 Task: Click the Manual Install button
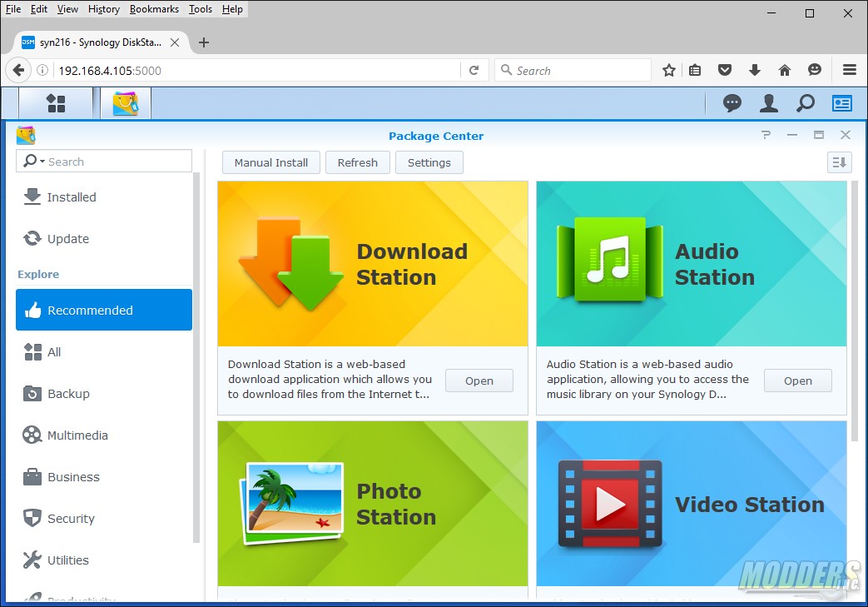click(x=271, y=162)
